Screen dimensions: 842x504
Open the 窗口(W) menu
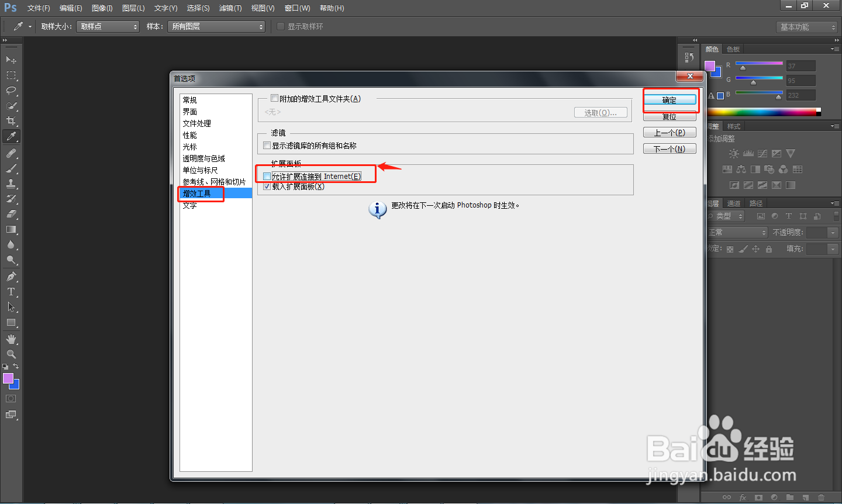(298, 8)
